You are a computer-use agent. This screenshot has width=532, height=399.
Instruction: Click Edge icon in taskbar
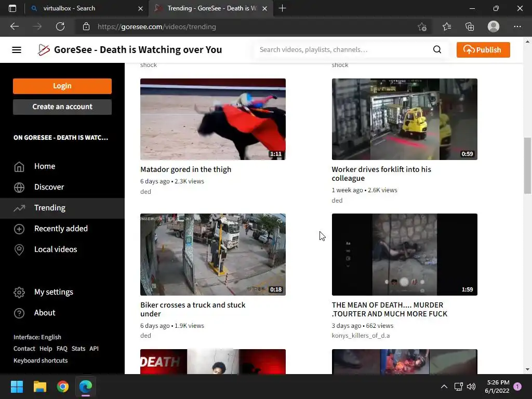(86, 387)
